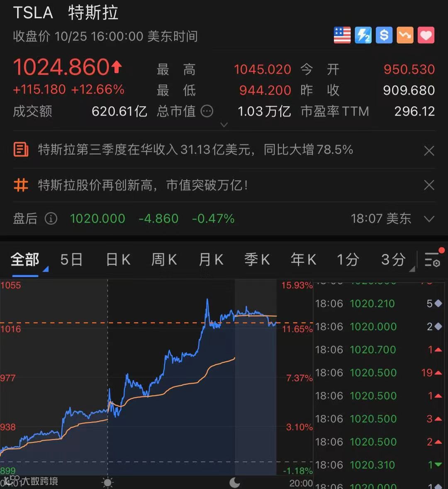
Task: Select the tick row priced 1020.310
Action: pos(379,465)
